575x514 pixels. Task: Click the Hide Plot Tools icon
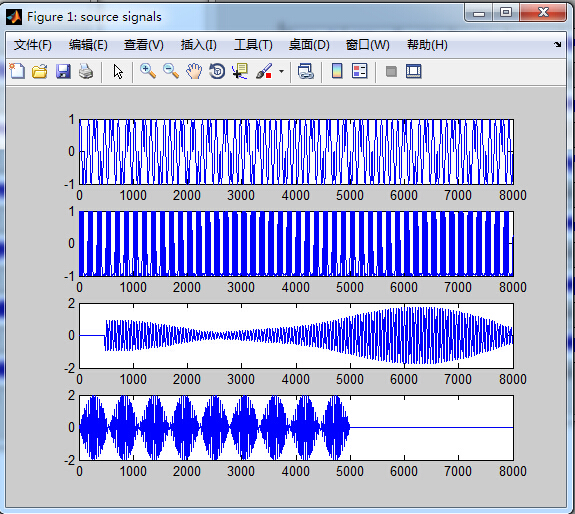tap(391, 71)
